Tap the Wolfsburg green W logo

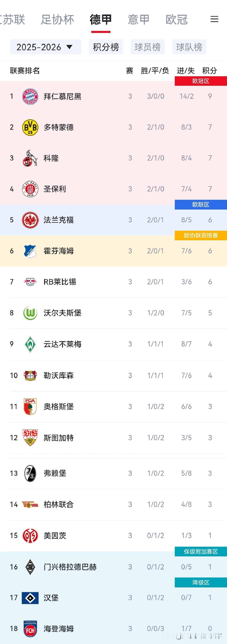pos(30,313)
